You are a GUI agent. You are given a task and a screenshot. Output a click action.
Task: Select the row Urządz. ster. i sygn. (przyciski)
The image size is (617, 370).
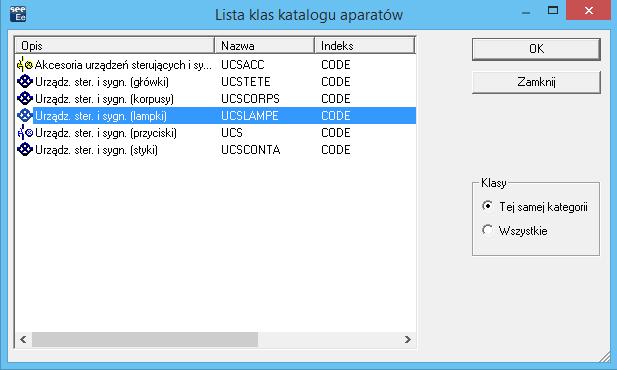coord(216,133)
